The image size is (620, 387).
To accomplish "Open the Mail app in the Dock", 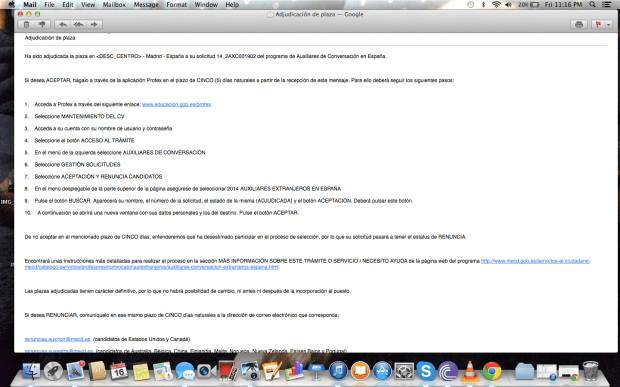I will [75, 370].
